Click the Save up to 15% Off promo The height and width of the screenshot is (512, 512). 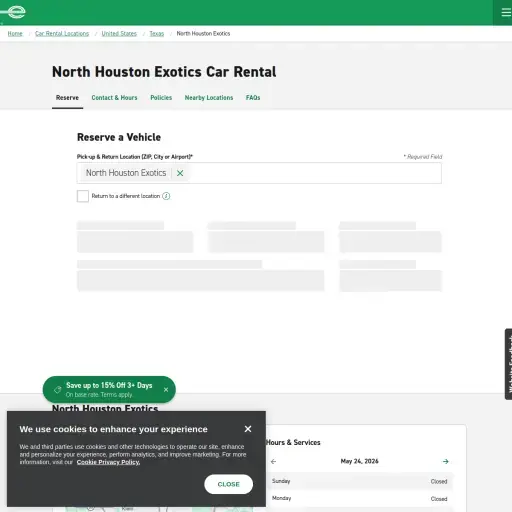point(109,389)
